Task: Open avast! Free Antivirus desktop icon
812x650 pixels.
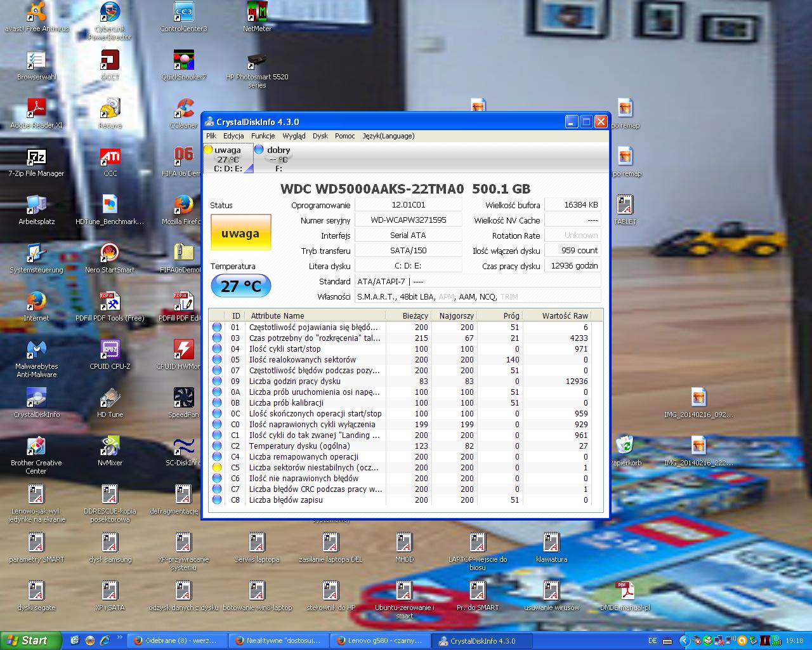Action: [37, 17]
